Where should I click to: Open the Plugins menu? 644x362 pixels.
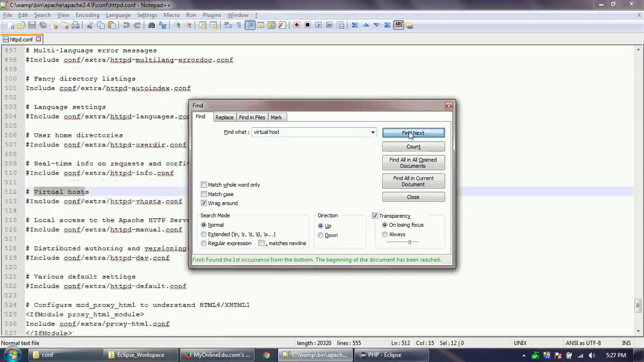coord(212,15)
